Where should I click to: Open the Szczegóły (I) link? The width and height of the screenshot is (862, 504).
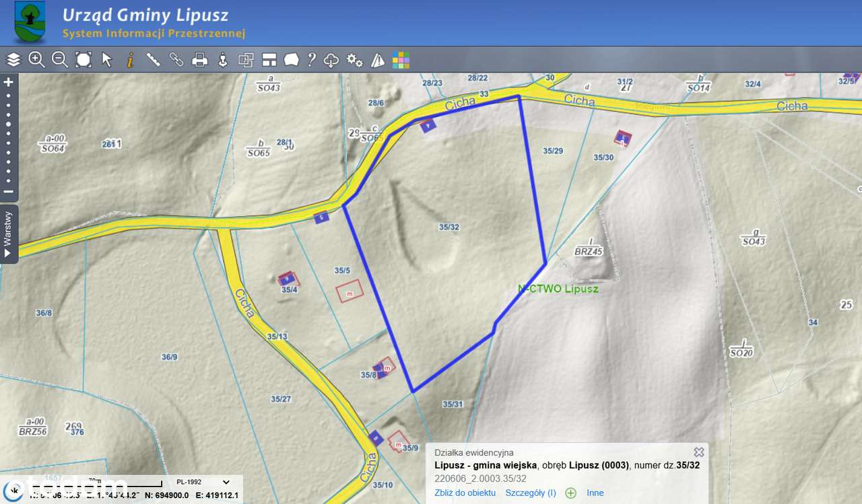[531, 493]
